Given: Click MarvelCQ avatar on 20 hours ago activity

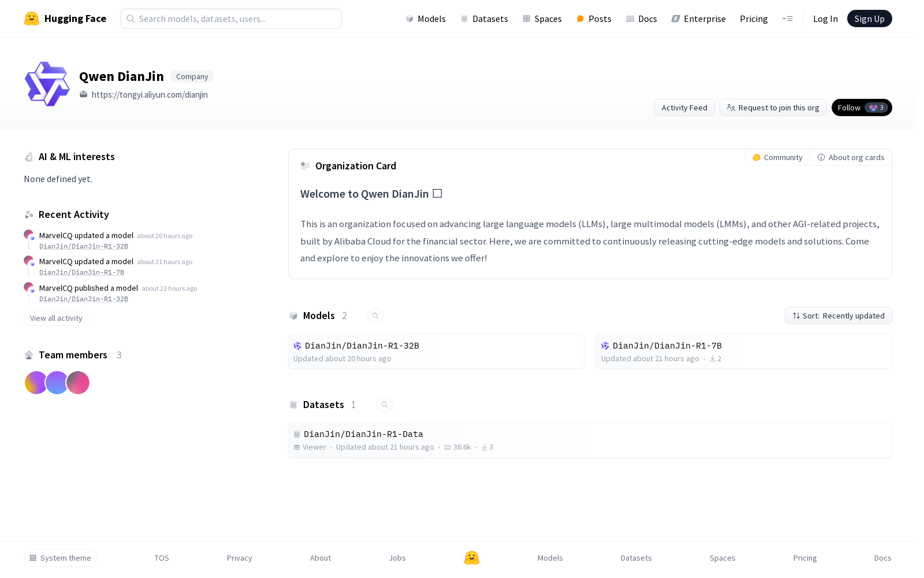Looking at the screenshot, I should point(29,235).
